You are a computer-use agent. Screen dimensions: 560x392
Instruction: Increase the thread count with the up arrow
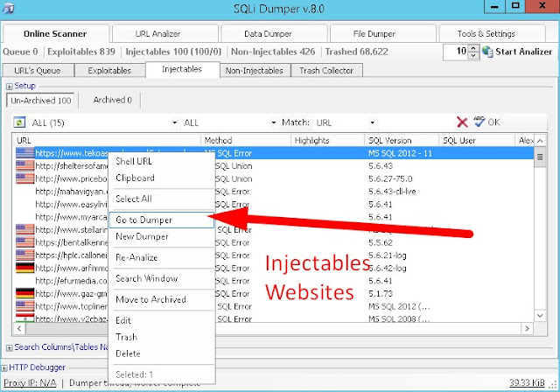click(473, 48)
